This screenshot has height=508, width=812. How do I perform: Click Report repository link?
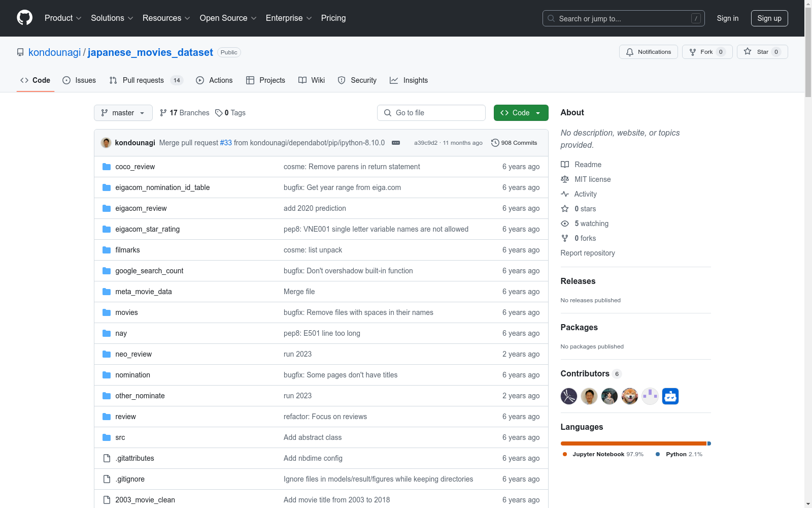(x=588, y=253)
